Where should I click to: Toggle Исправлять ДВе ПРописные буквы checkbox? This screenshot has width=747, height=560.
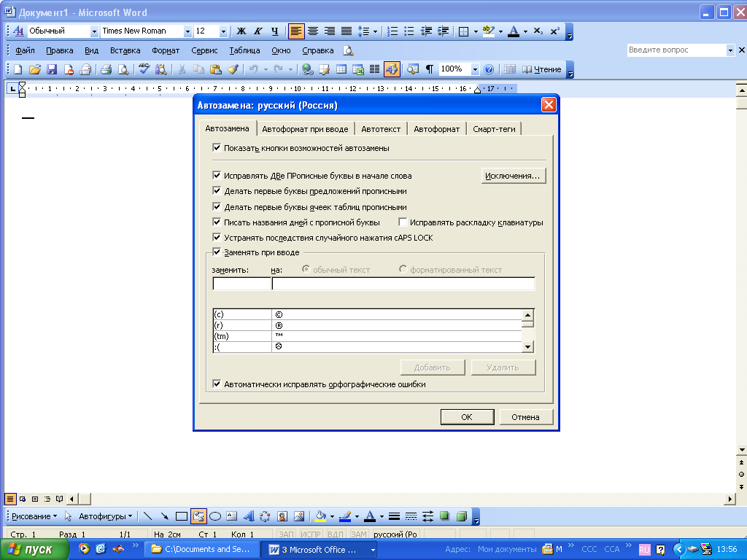pos(217,175)
